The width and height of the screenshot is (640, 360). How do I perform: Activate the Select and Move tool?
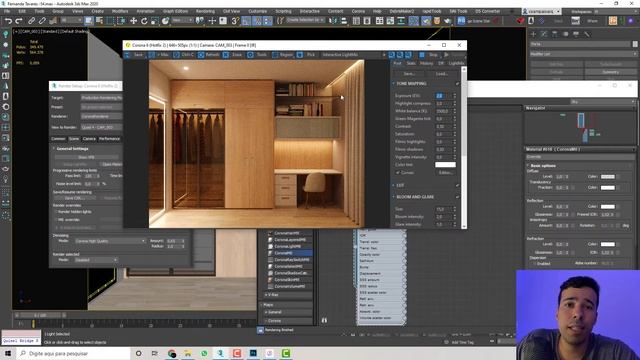click(133, 20)
